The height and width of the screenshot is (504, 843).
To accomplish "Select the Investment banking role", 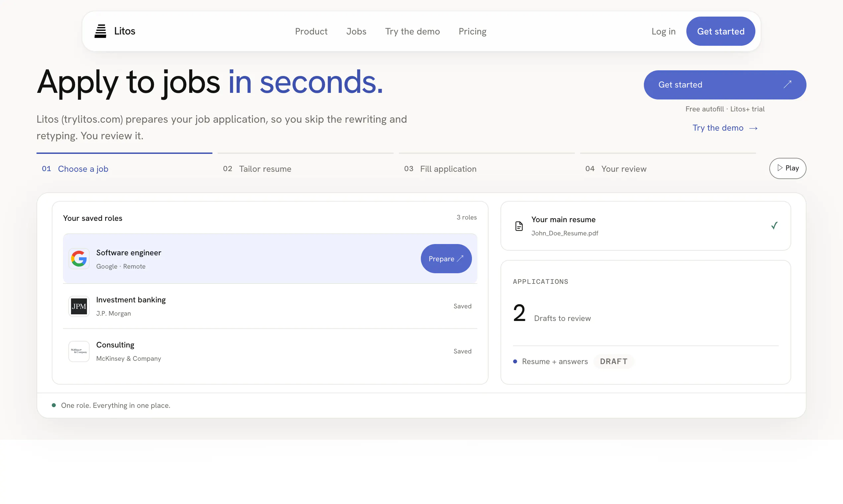I will click(x=270, y=306).
